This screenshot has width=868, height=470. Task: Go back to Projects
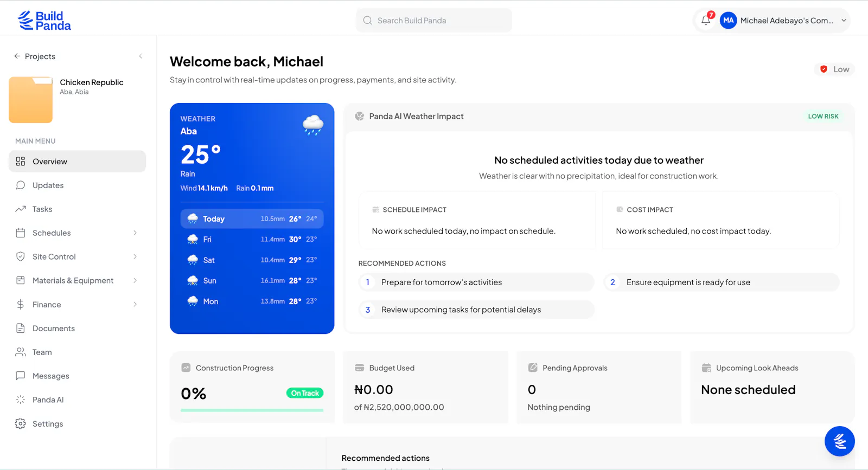click(x=34, y=56)
